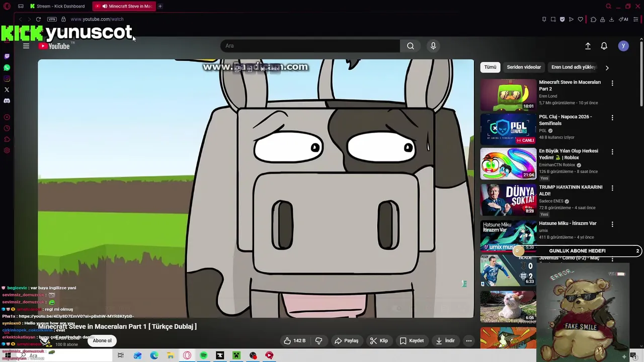Open Spotify from the taskbar
Image resolution: width=644 pixels, height=362 pixels.
click(203, 355)
